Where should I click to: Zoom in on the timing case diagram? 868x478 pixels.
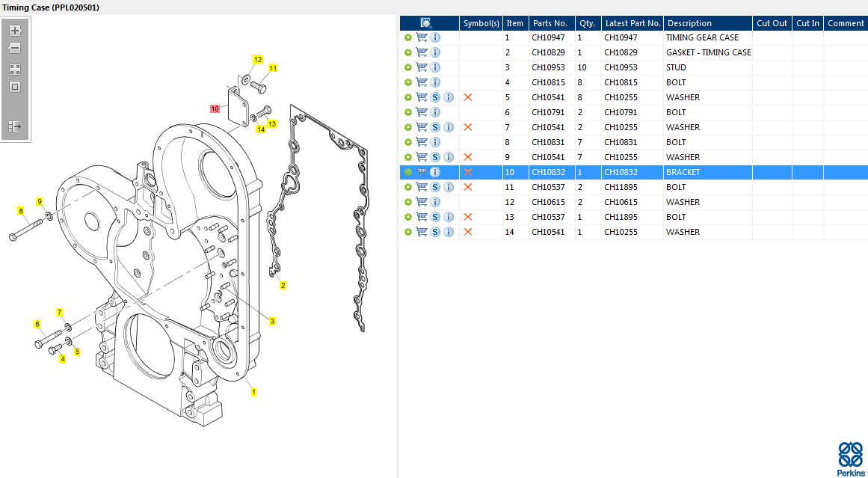(15, 31)
